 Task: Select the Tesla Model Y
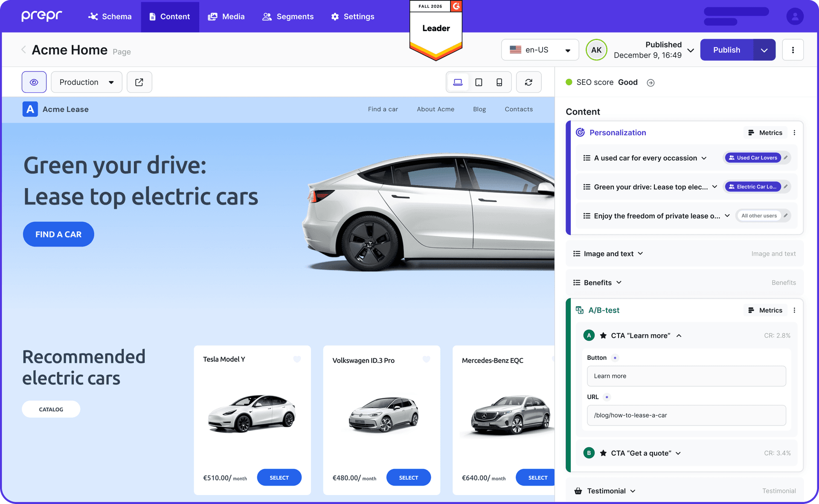tap(279, 478)
